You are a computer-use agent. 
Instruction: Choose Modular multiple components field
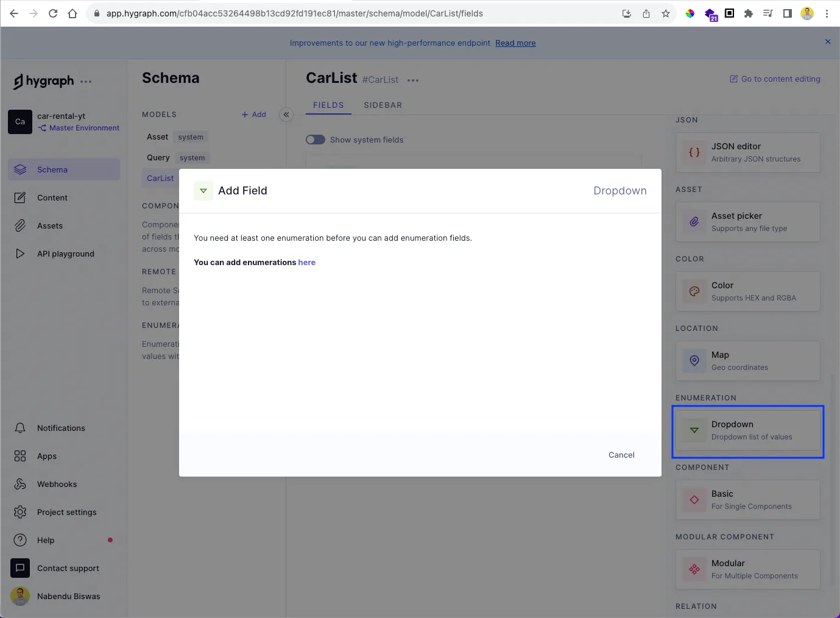[748, 569]
